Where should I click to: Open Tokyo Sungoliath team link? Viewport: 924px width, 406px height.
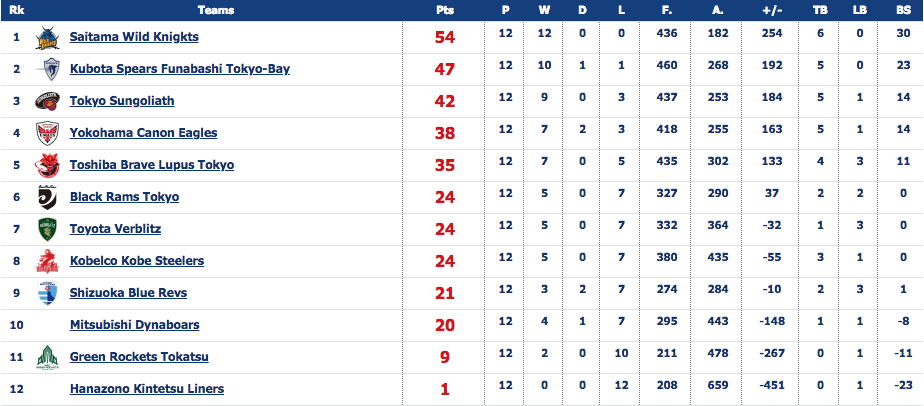(122, 101)
